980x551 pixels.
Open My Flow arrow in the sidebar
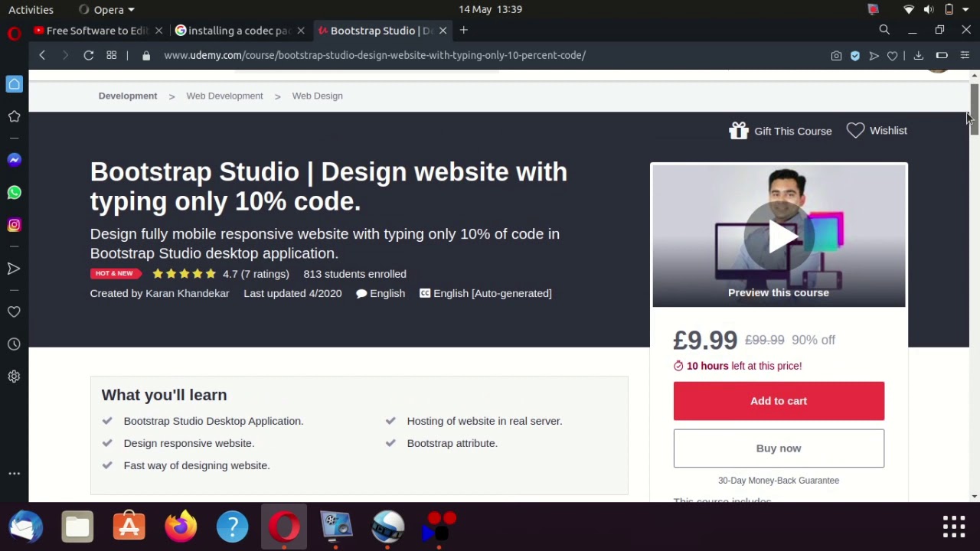[x=14, y=269]
